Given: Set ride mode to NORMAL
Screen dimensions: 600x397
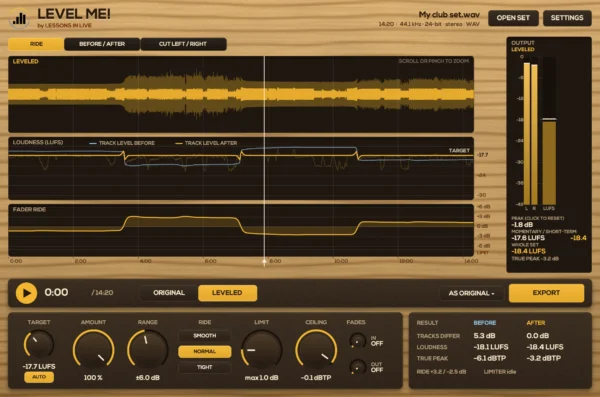Looking at the screenshot, I should tap(205, 351).
